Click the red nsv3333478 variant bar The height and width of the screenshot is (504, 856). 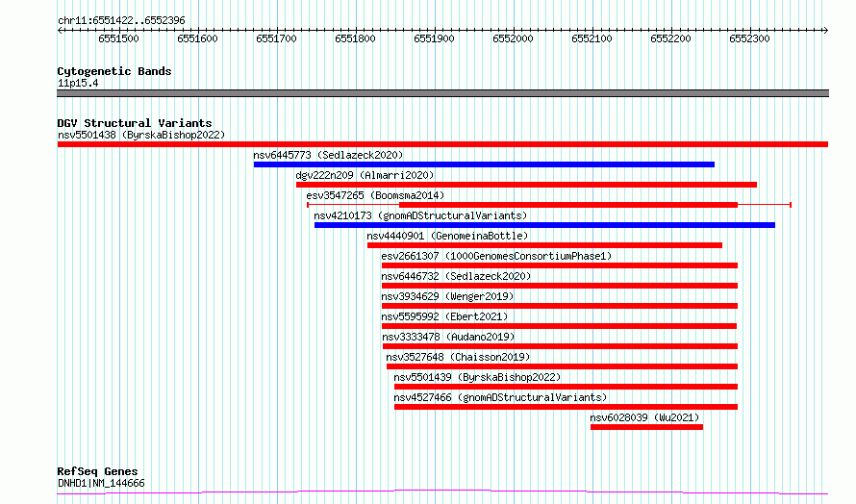[560, 346]
